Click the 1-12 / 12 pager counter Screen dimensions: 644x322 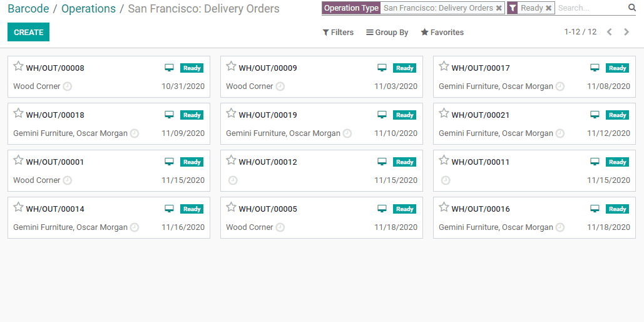(580, 32)
